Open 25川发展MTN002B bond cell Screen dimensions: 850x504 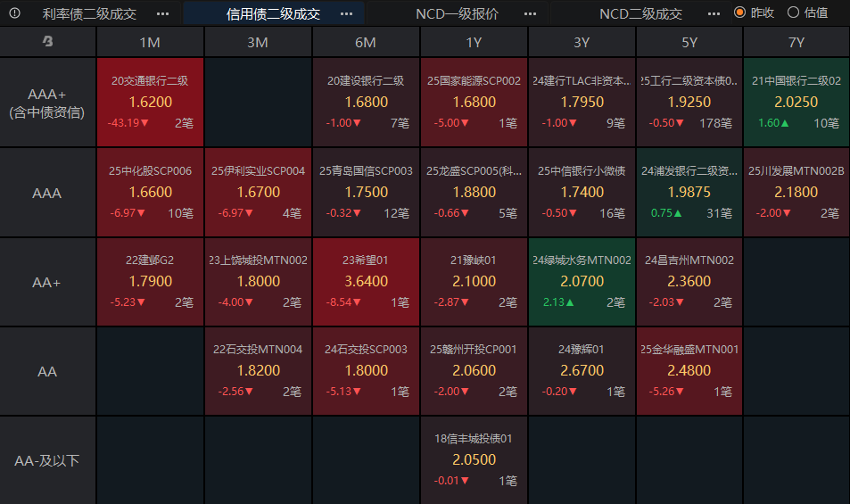pyautogui.click(x=796, y=193)
